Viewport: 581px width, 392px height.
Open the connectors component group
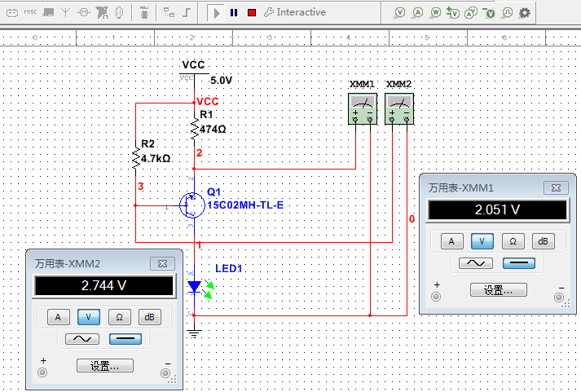pyautogui.click(x=119, y=12)
